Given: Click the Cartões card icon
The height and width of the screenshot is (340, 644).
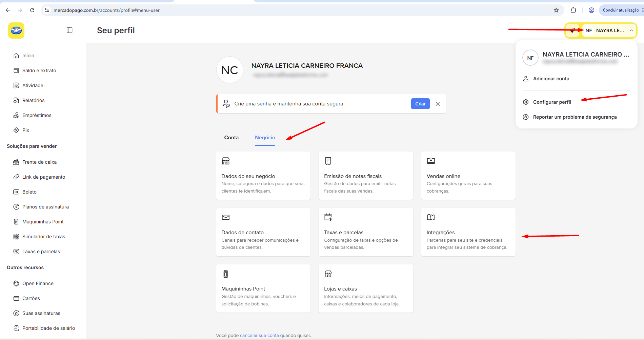Looking at the screenshot, I should click(x=16, y=298).
